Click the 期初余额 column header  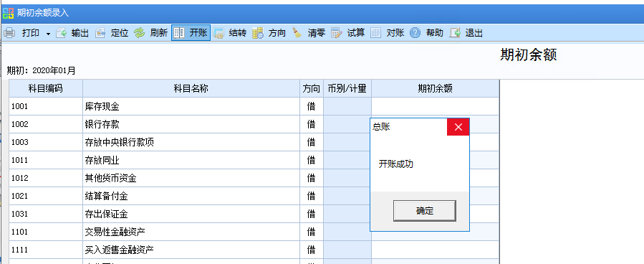coord(435,88)
